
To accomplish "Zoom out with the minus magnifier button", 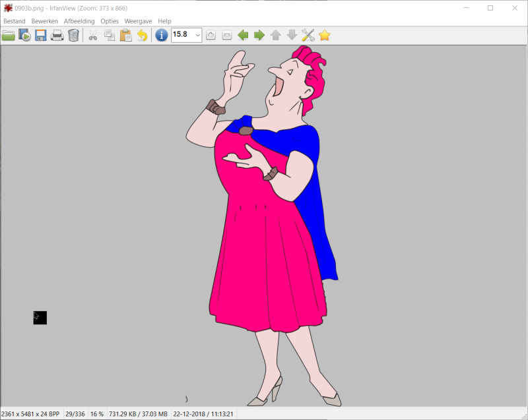I will 226,36.
